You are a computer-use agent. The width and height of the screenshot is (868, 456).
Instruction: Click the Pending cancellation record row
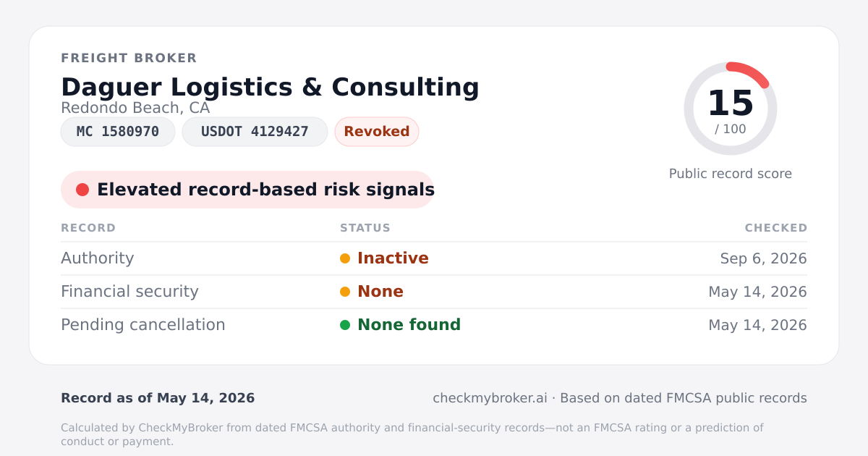[434, 325]
